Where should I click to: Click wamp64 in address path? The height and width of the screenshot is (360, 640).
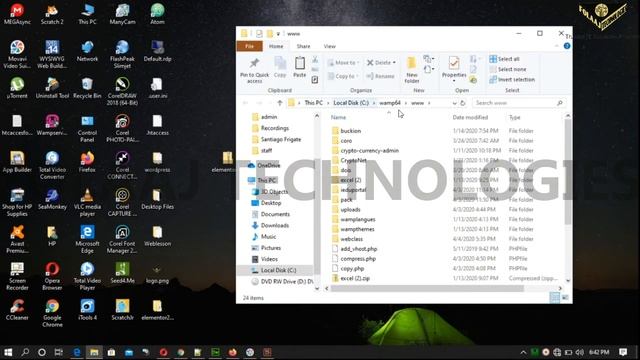point(390,103)
